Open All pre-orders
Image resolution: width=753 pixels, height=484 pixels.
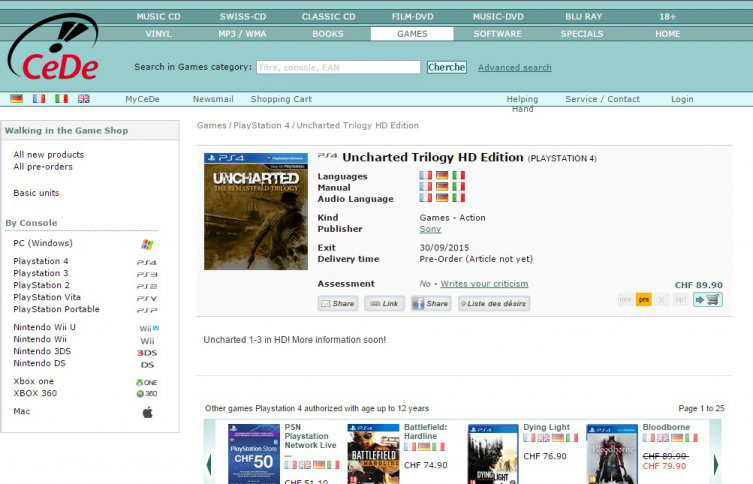coord(43,167)
